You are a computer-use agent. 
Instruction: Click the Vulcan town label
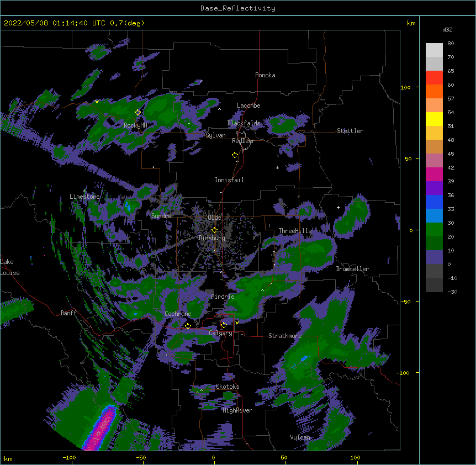[x=300, y=437]
